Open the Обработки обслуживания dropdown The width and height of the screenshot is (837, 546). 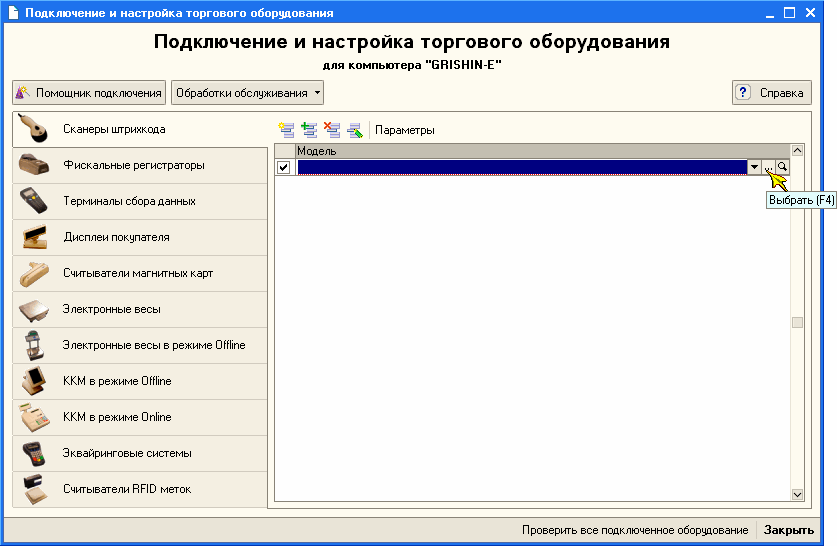(248, 93)
